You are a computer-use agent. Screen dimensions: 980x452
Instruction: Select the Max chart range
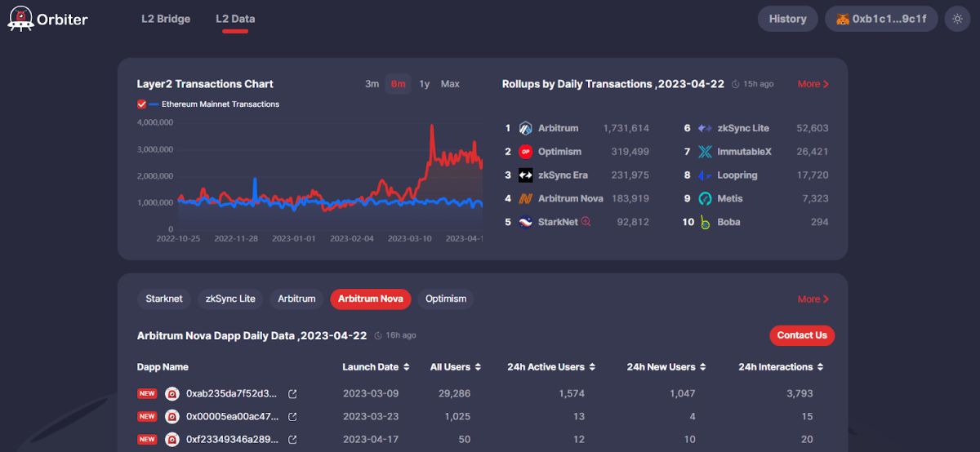pyautogui.click(x=450, y=84)
